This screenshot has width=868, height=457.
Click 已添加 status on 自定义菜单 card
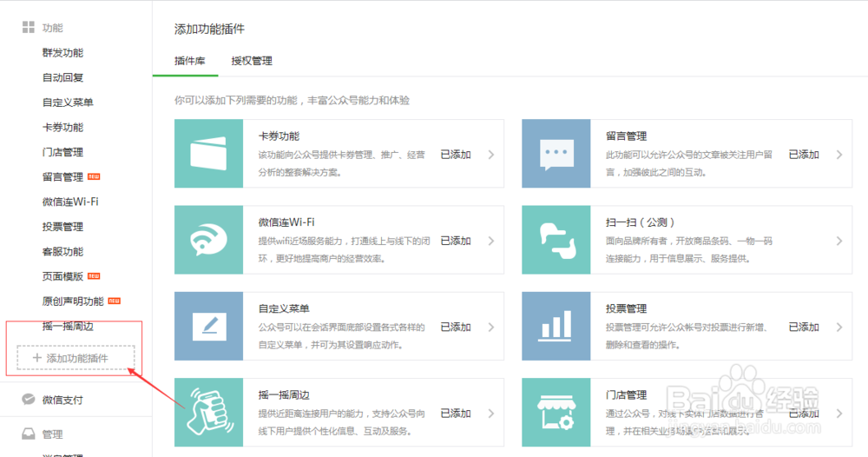point(456,328)
